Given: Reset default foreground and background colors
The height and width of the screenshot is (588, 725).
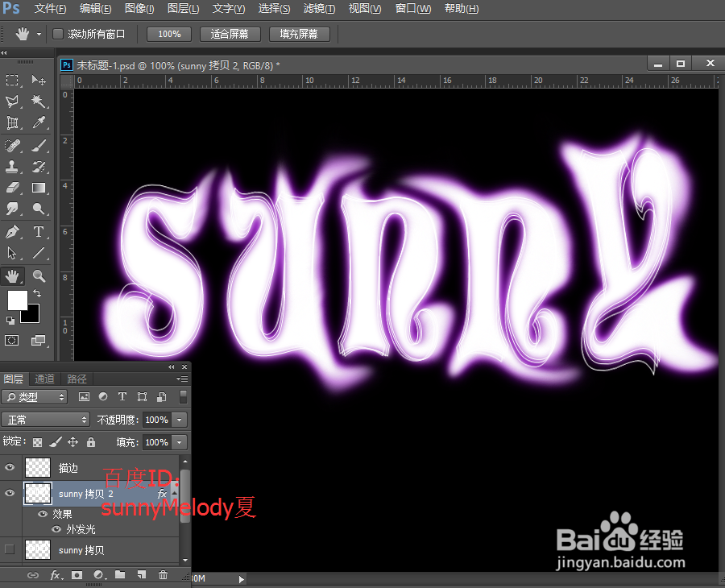Looking at the screenshot, I should [10, 320].
